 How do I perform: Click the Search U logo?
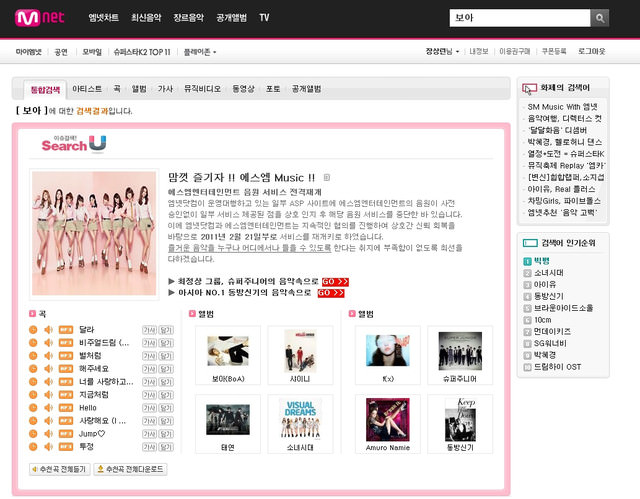click(74, 144)
